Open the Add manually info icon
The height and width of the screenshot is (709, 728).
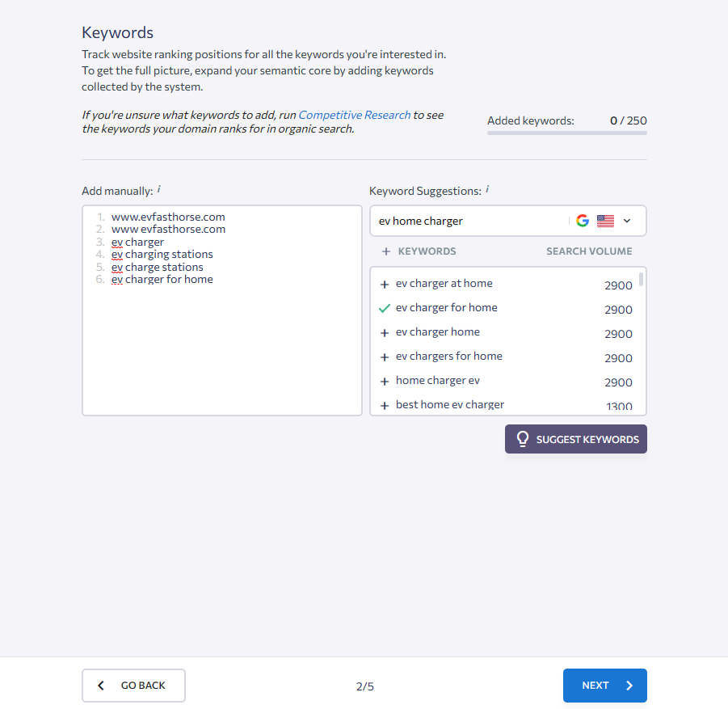tap(159, 188)
